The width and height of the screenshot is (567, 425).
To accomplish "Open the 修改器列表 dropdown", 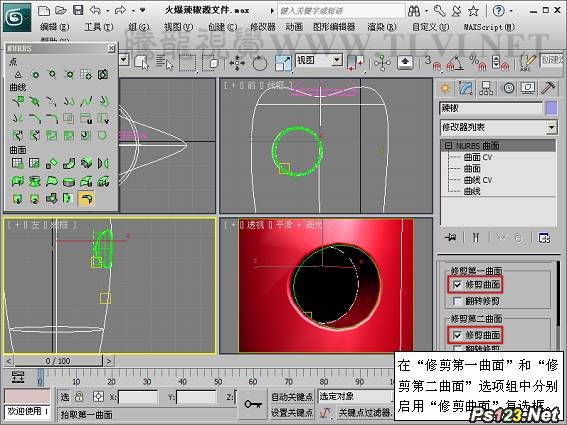I will click(551, 127).
